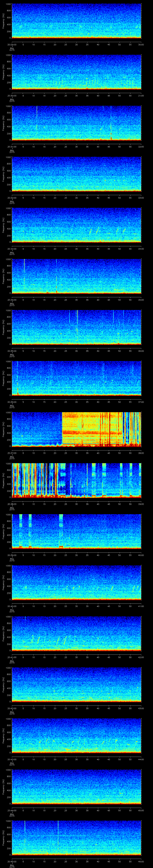Image resolution: width=153 pixels, height=868 pixels.
Task: Open the spectrogram panel starting at 20:38:00
Action: coord(76,481)
